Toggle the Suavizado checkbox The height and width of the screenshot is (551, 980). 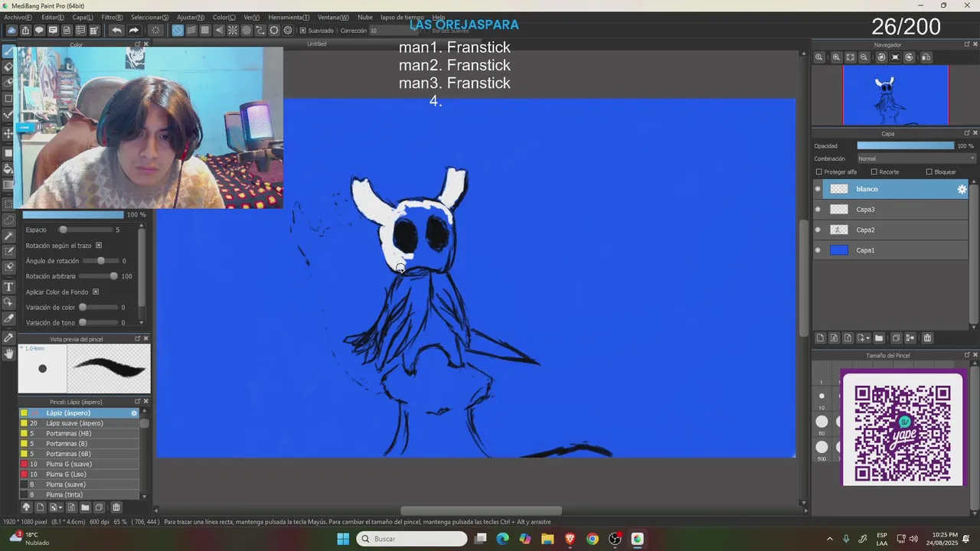[303, 31]
